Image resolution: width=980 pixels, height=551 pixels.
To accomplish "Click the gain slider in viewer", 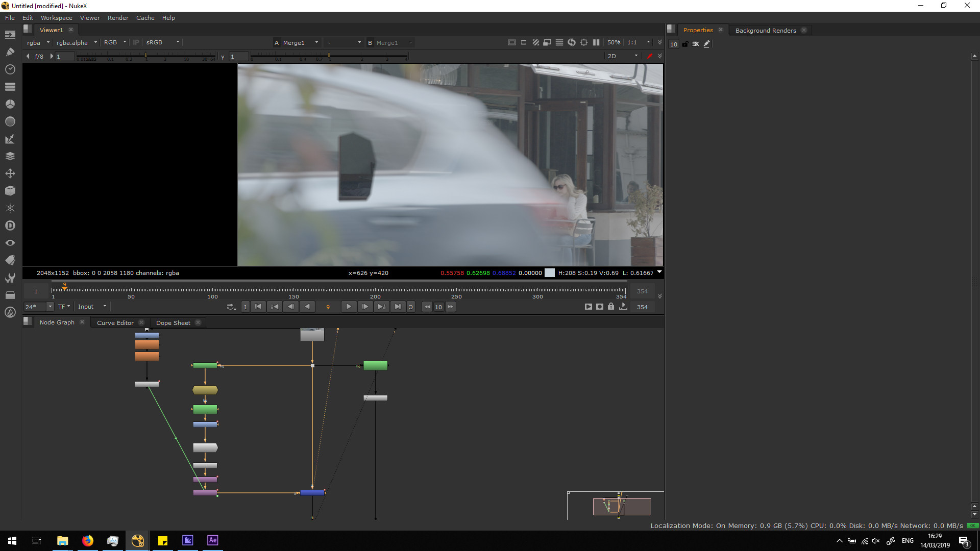I will [145, 56].
